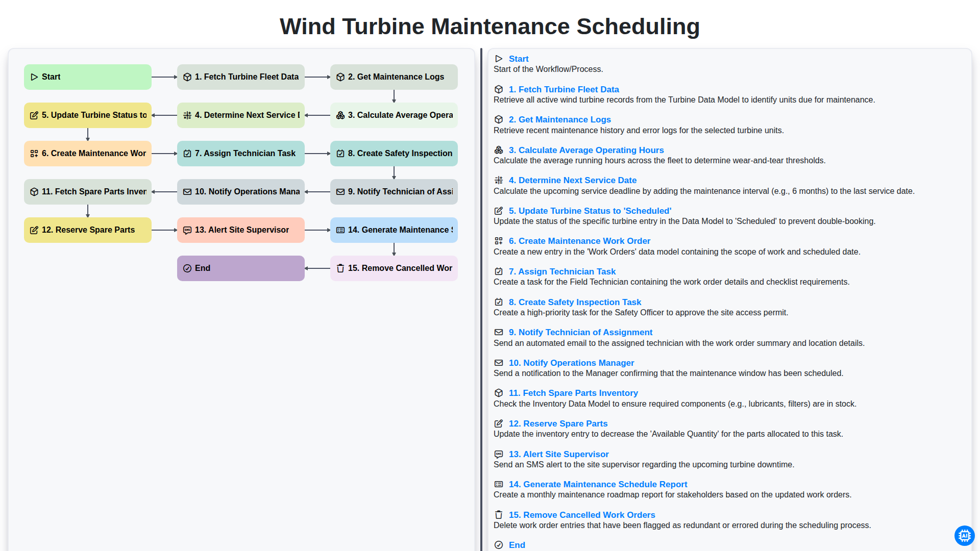Click description starting 'Check the Inventory Data Model'

675,404
